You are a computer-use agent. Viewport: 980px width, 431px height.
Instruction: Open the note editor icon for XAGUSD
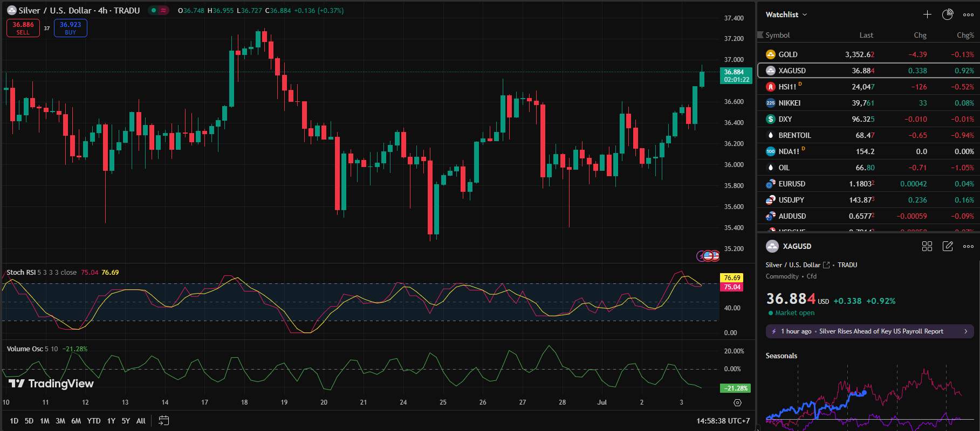pyautogui.click(x=947, y=246)
